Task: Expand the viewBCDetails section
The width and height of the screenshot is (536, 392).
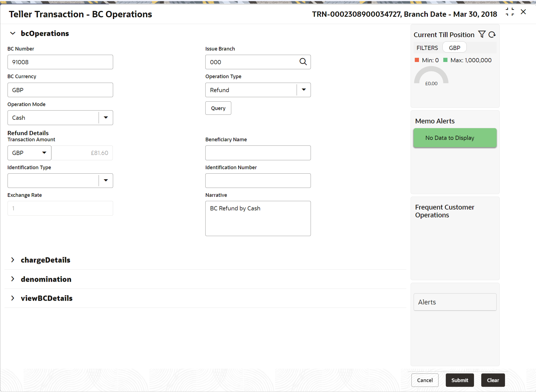Action: [x=13, y=298]
